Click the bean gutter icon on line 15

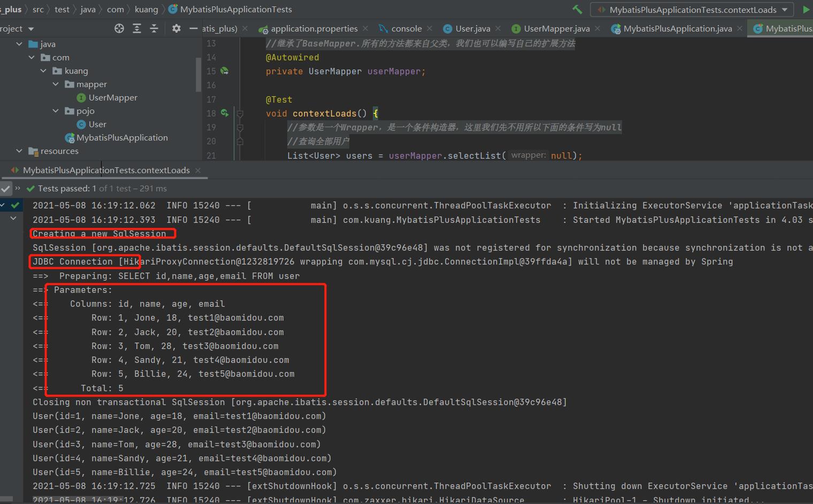[x=225, y=71]
